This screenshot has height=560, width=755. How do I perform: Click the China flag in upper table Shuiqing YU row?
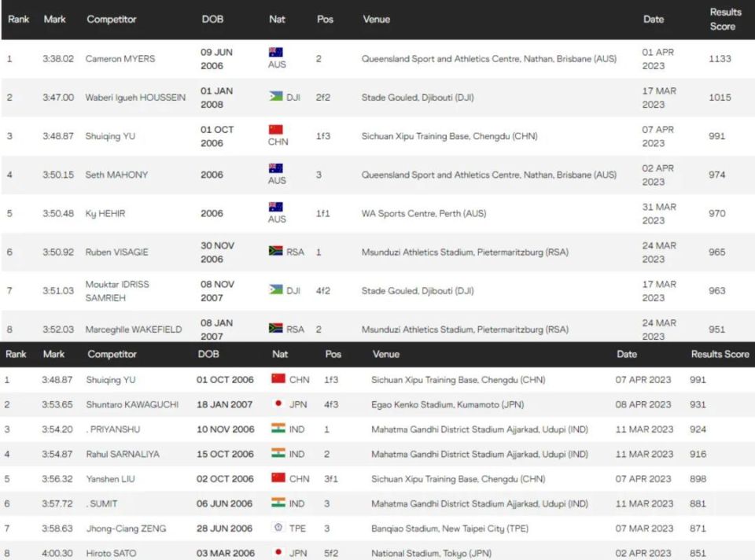(x=275, y=130)
